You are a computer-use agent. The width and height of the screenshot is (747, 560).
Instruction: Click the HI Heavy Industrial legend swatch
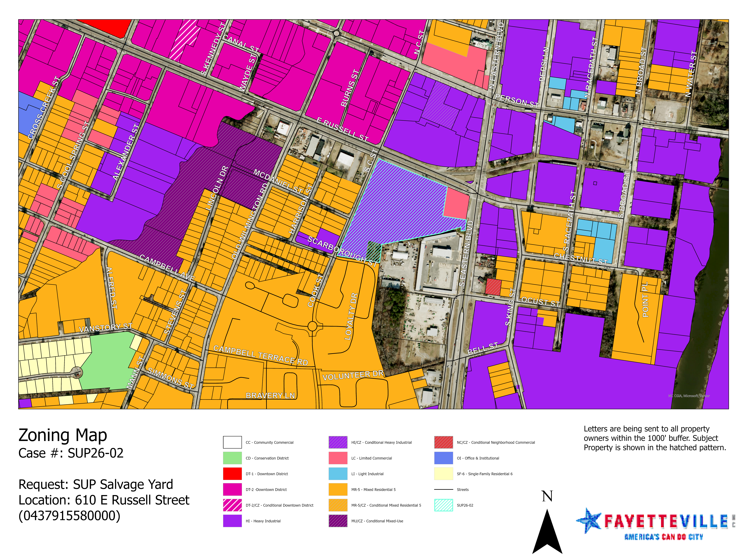[232, 520]
